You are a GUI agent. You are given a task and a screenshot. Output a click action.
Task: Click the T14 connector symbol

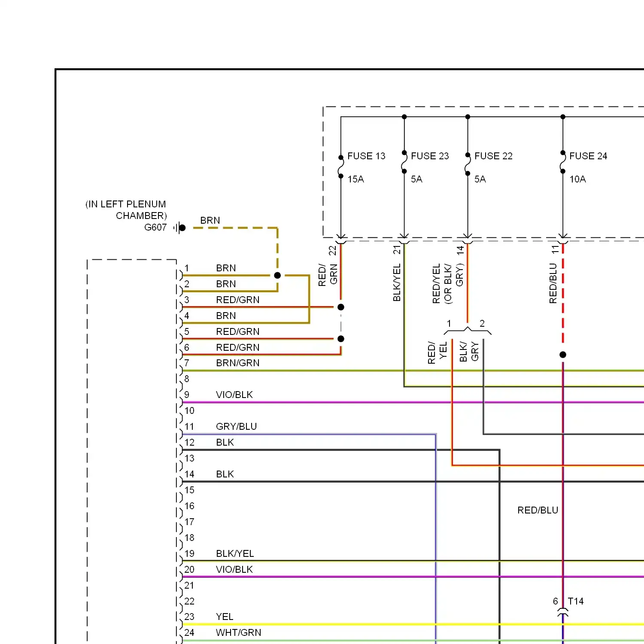click(563, 612)
